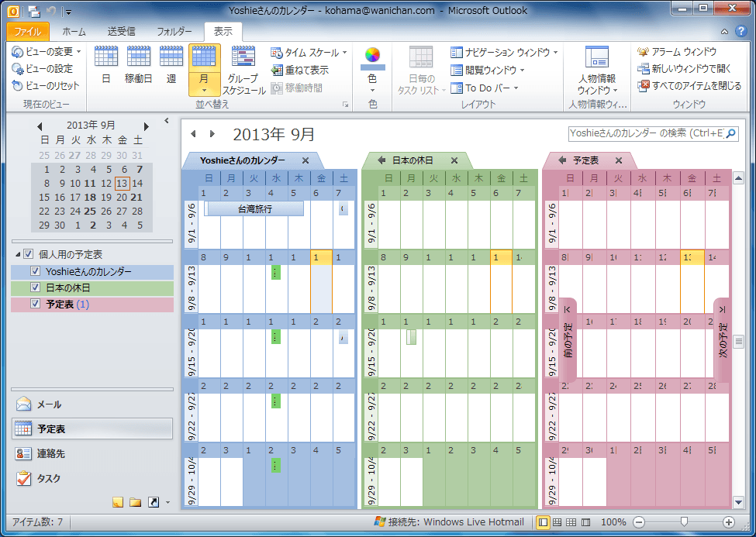
Task: Uncheck Yoshieさんのカレンダー checkbox
Action: 35,271
